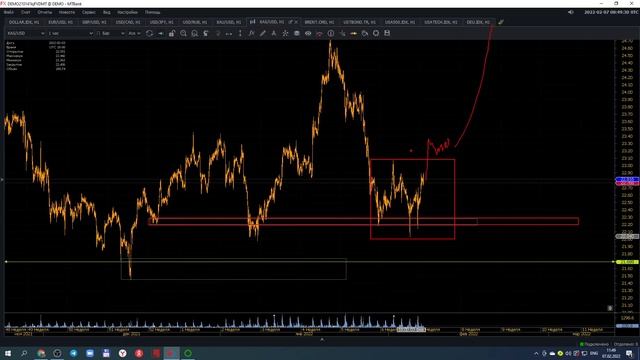Switch to the EUR/USD H1 tab
The width and height of the screenshot is (640, 360).
pyautogui.click(x=60, y=22)
